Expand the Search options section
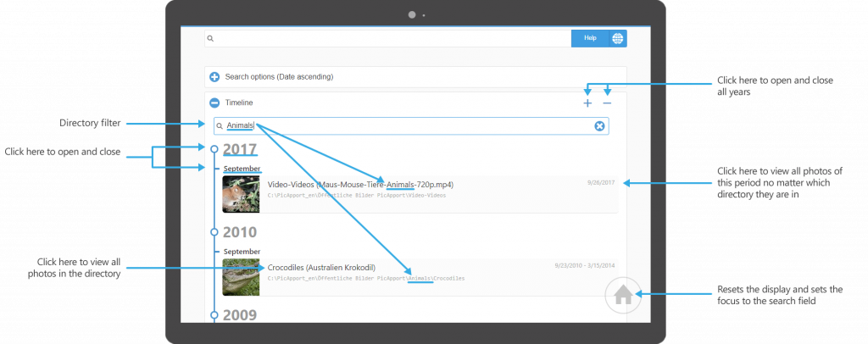Viewport: 868px width, 344px height. tap(214, 77)
